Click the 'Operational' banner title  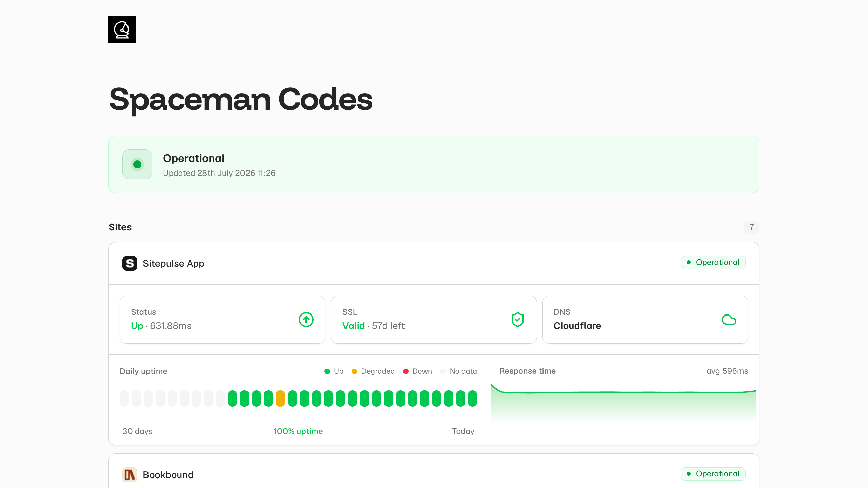[x=194, y=158]
